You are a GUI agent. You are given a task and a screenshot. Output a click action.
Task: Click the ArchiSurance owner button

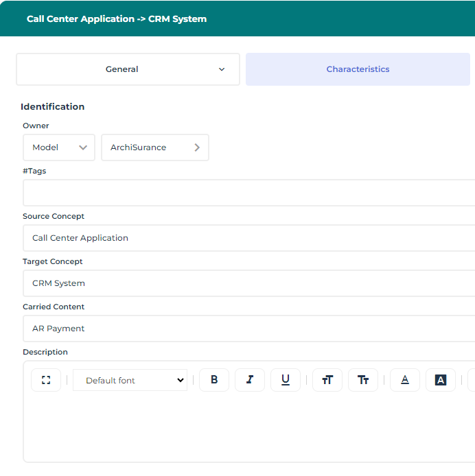pos(148,147)
